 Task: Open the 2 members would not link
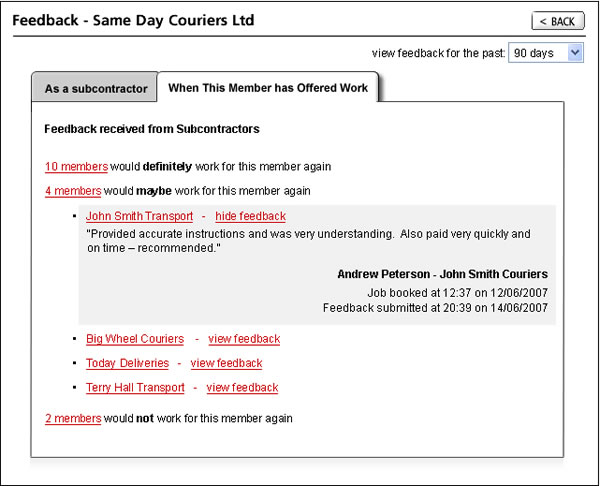[73, 418]
